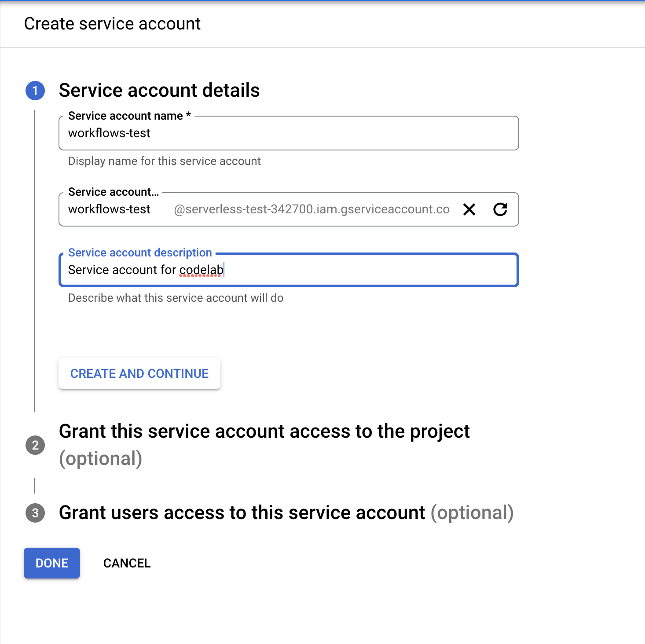
Task: Click CREATE AND CONTINUE
Action: click(x=139, y=373)
